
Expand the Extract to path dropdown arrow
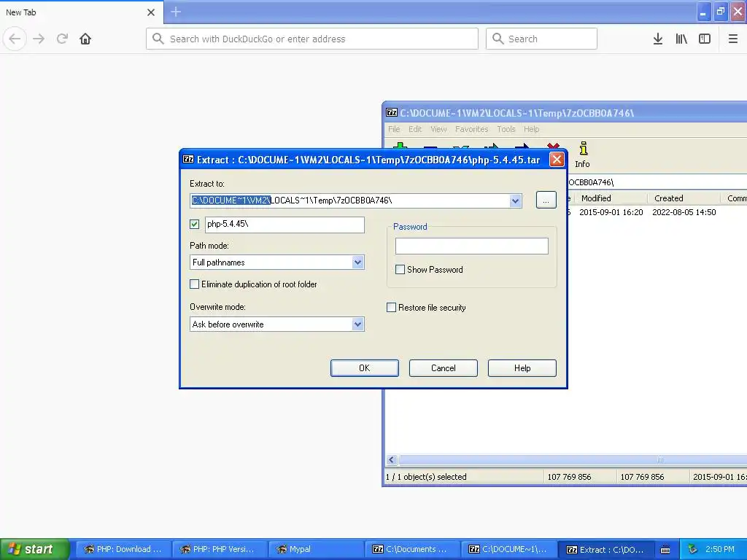click(x=515, y=201)
